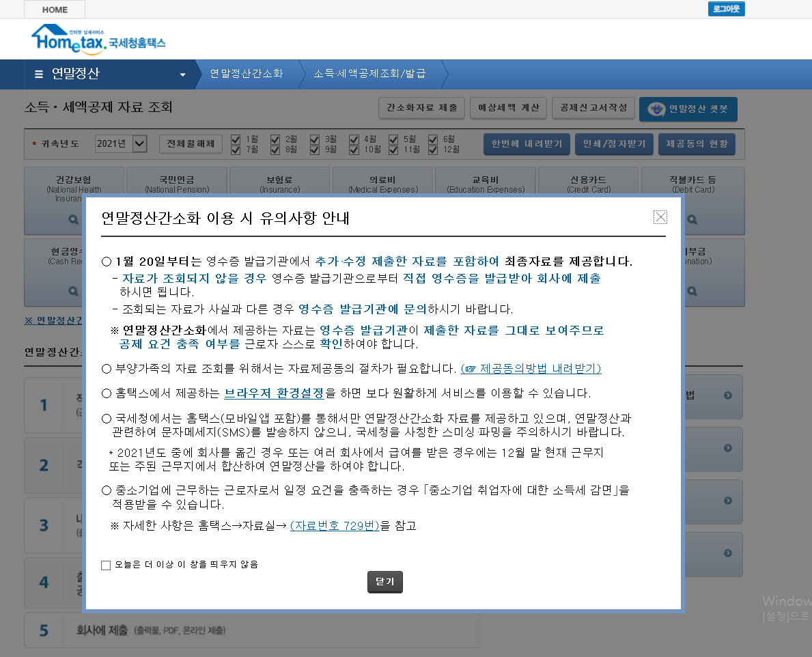
Task: Select step 4 row in guide list
Action: click(55, 583)
